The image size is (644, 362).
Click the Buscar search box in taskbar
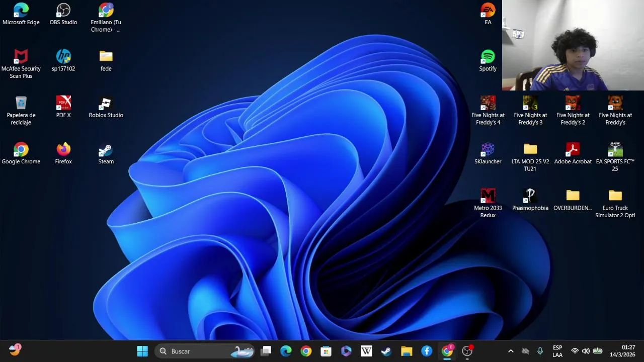205,351
